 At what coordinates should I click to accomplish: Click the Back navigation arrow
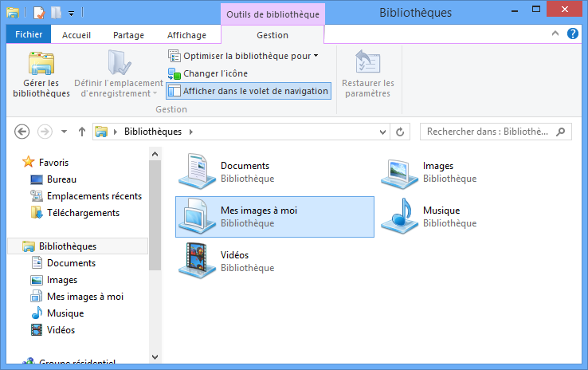point(22,132)
